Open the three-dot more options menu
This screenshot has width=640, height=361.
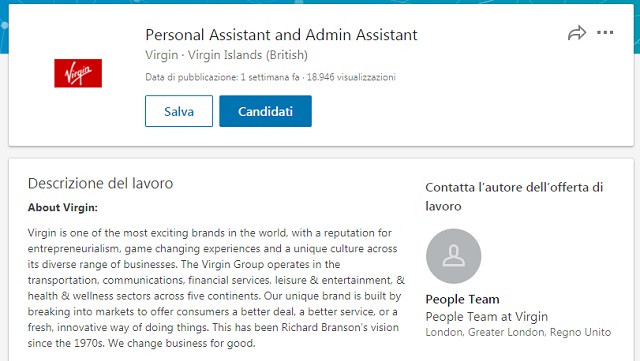(x=605, y=33)
